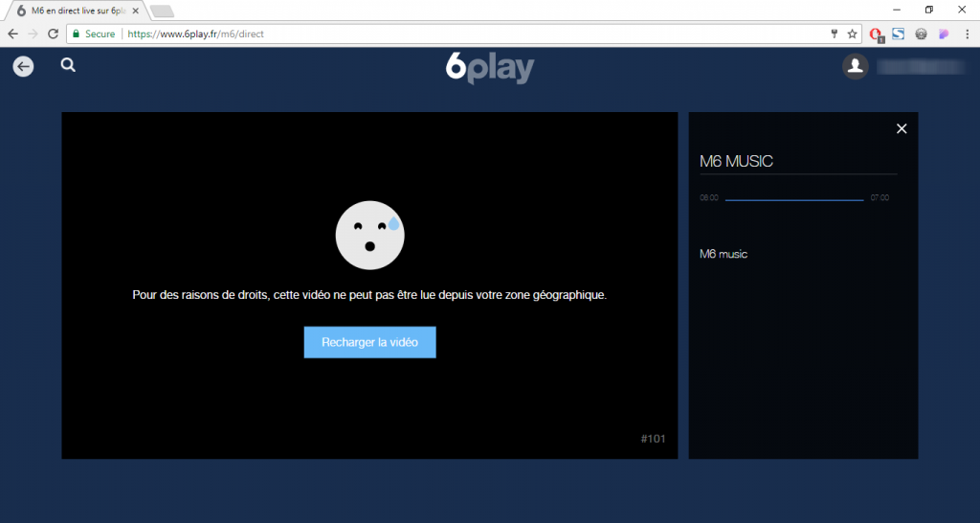Close the M6 MUSIC side panel
The image size is (980, 523).
[x=902, y=128]
